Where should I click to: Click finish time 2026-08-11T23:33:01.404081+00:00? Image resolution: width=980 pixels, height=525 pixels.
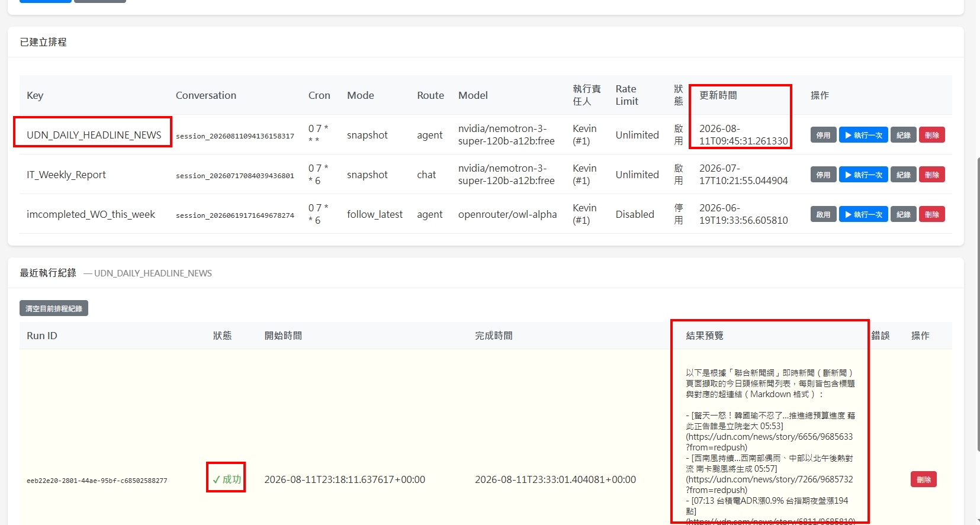[555, 479]
